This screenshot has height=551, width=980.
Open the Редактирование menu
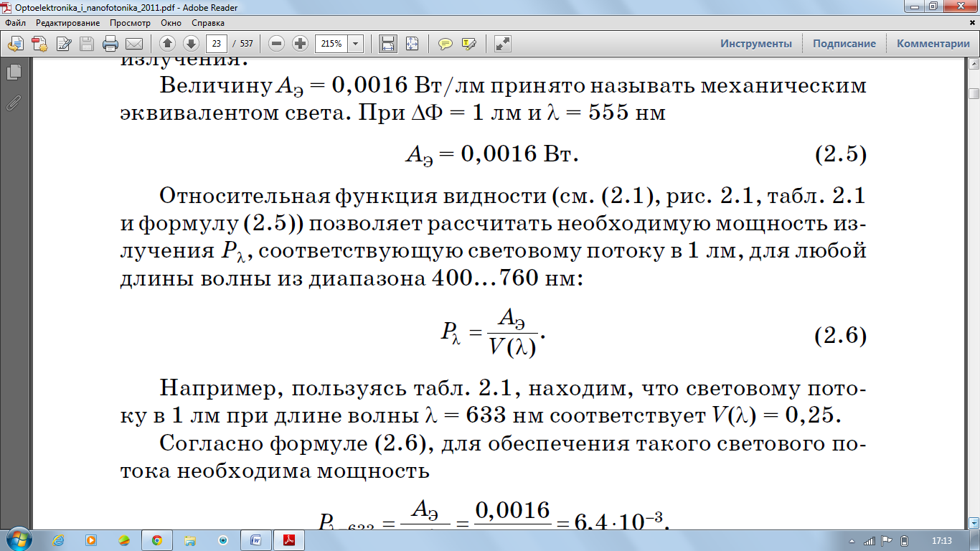click(68, 23)
